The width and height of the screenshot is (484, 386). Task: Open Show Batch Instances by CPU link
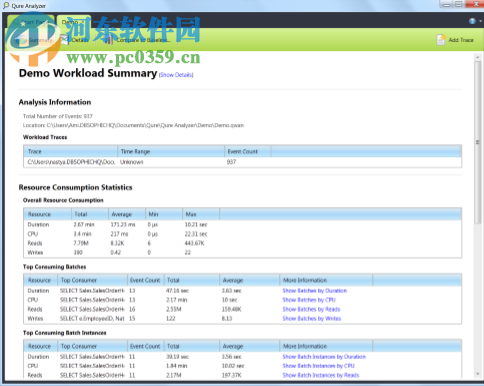(318, 366)
